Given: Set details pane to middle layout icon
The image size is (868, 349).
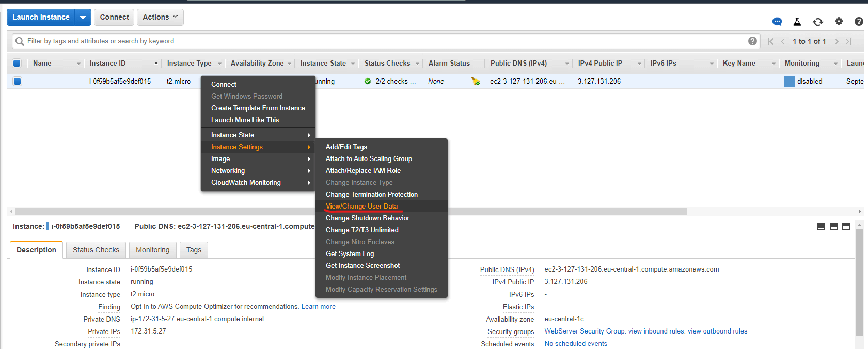Looking at the screenshot, I should 833,226.
